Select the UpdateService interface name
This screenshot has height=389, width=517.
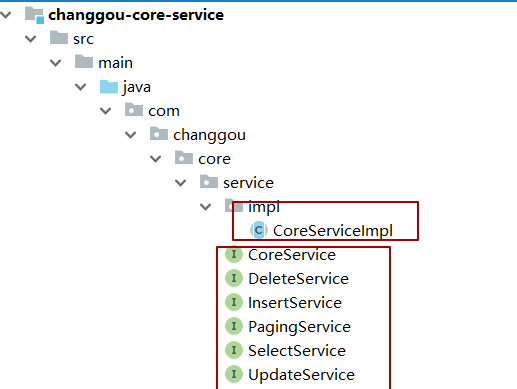tap(301, 375)
